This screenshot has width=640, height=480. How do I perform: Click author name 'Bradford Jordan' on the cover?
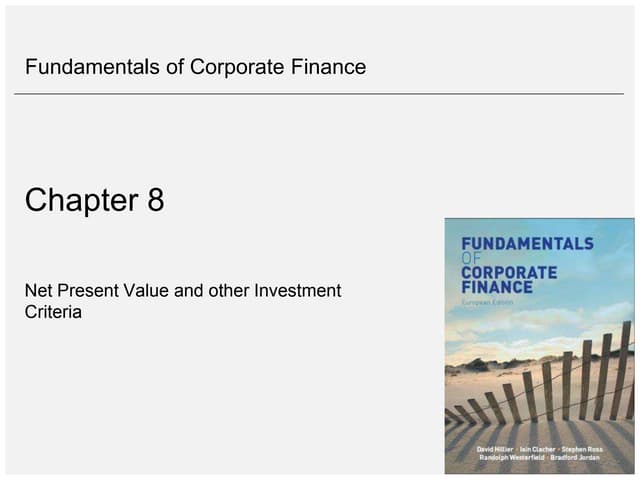575,458
